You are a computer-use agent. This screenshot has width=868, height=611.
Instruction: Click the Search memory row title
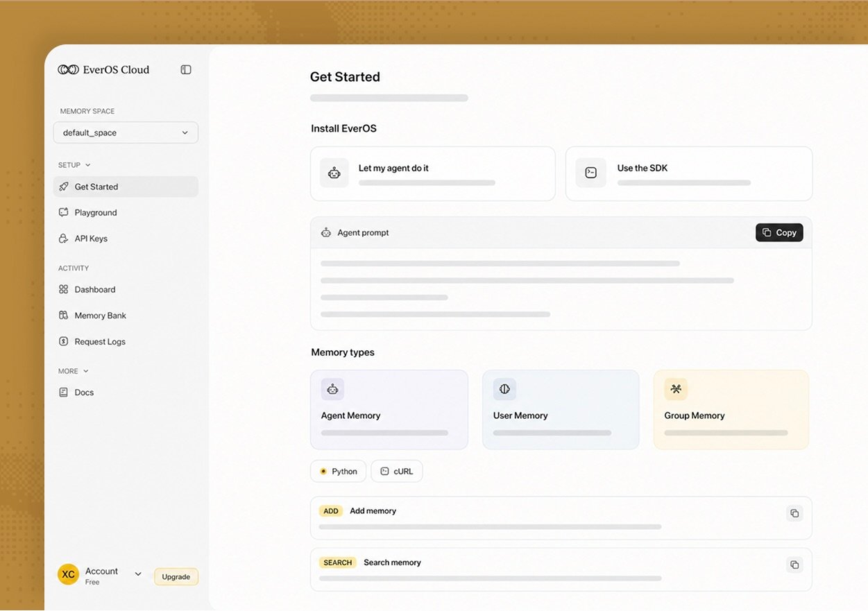393,562
